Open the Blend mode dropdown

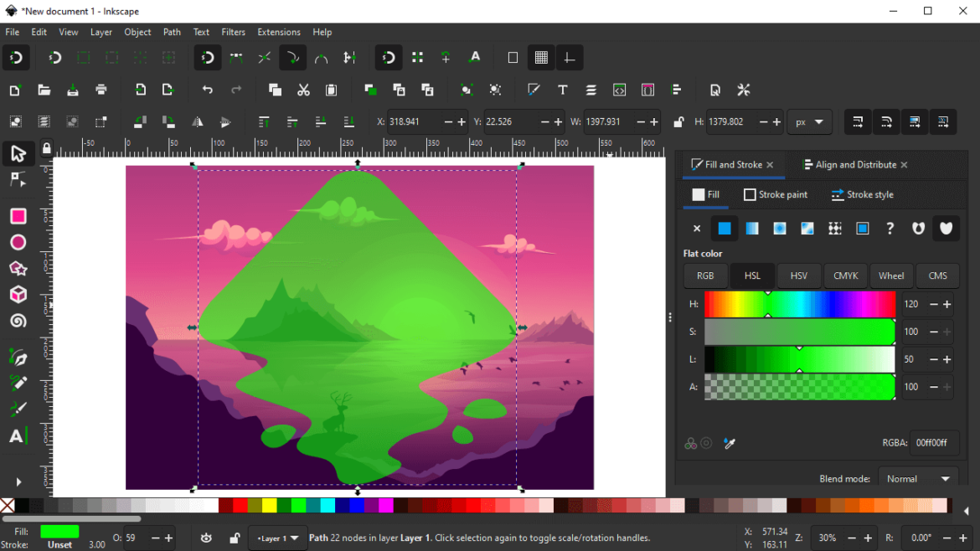[x=918, y=477]
